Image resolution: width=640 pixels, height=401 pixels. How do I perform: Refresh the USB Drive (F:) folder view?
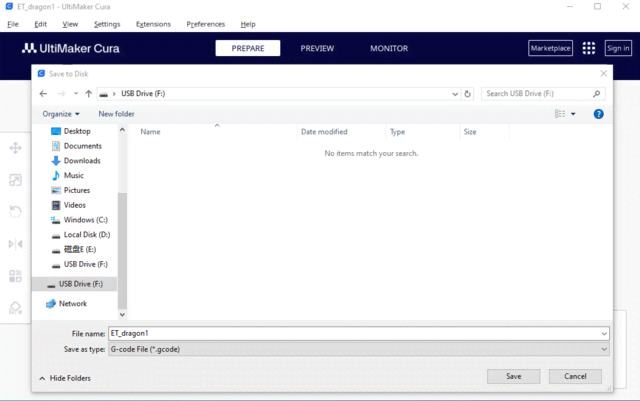pyautogui.click(x=468, y=94)
